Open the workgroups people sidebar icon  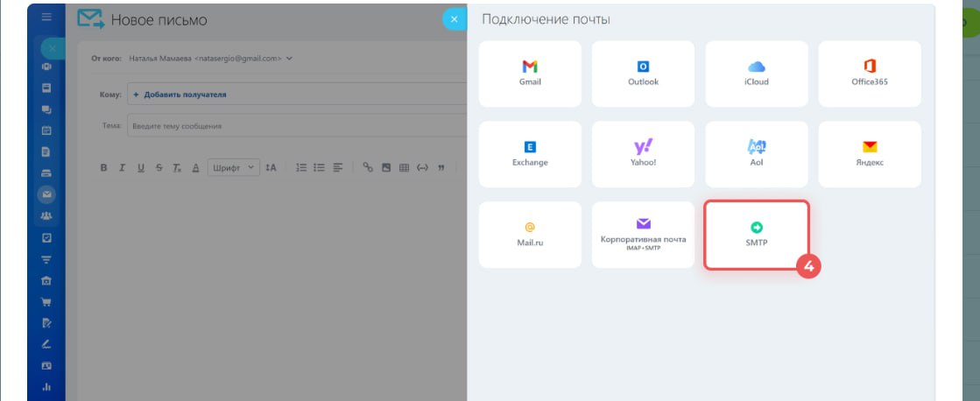click(x=46, y=216)
